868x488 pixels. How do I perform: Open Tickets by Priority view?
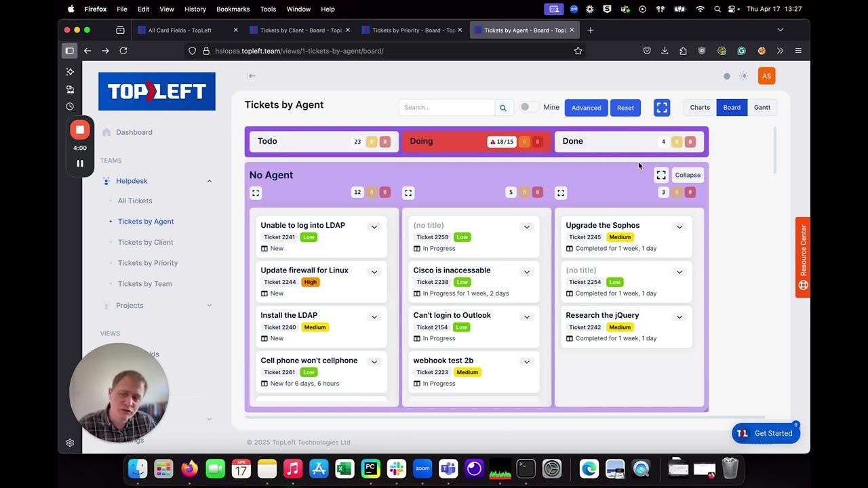point(148,263)
